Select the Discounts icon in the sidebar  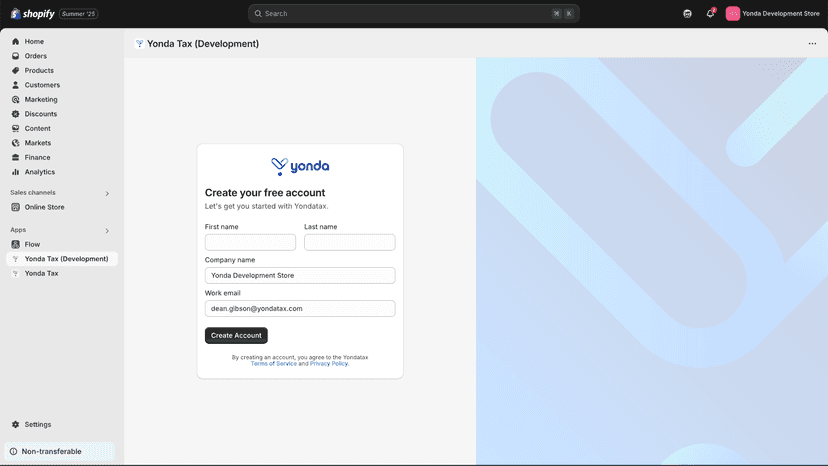pos(15,114)
